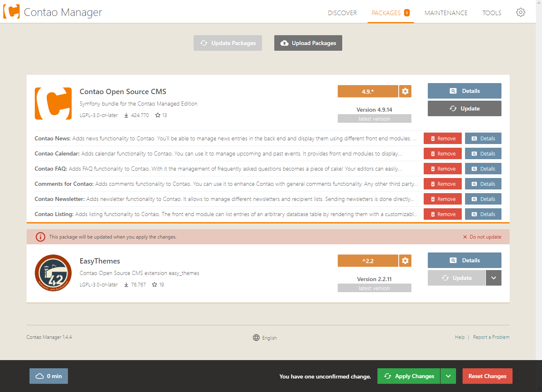This screenshot has width=542, height=392.
Task: Click the Contao Open Source CMS title
Action: (123, 92)
